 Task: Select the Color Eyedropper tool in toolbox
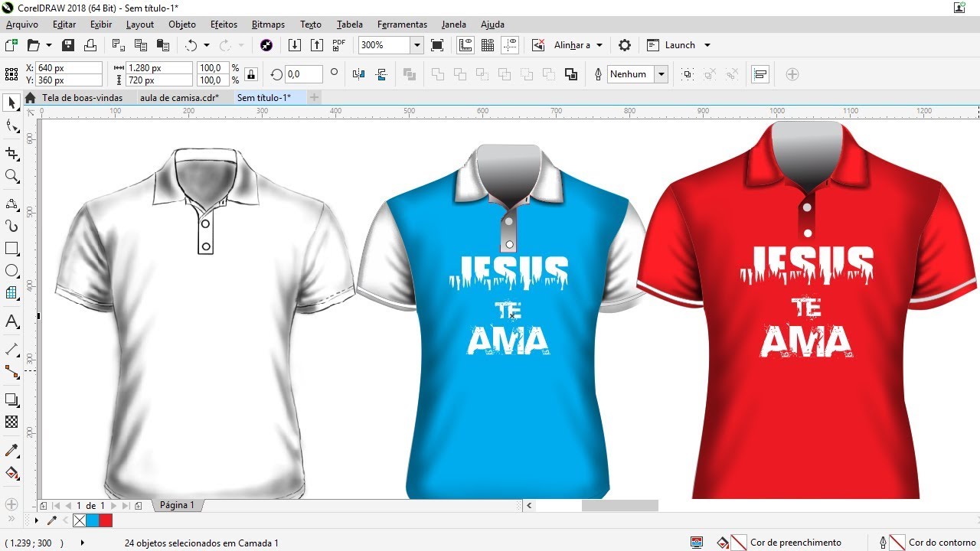[x=11, y=450]
